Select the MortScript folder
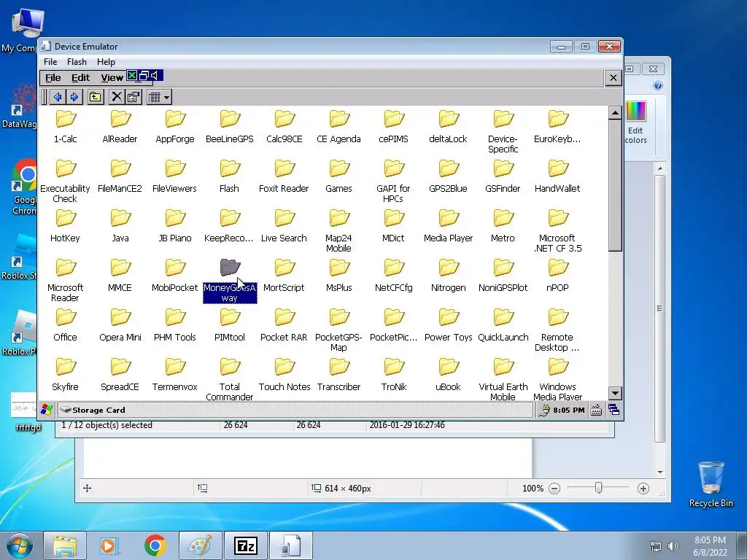This screenshot has width=747, height=560. [x=284, y=276]
